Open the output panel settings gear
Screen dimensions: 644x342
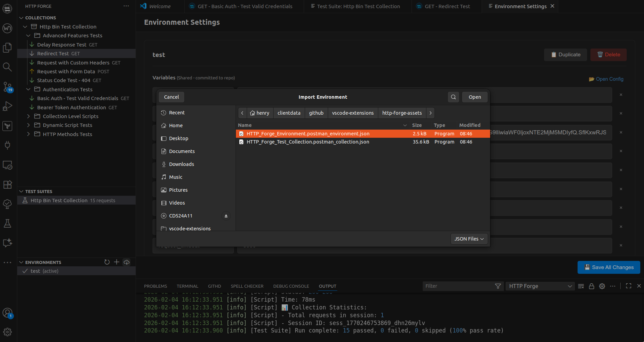(602, 286)
